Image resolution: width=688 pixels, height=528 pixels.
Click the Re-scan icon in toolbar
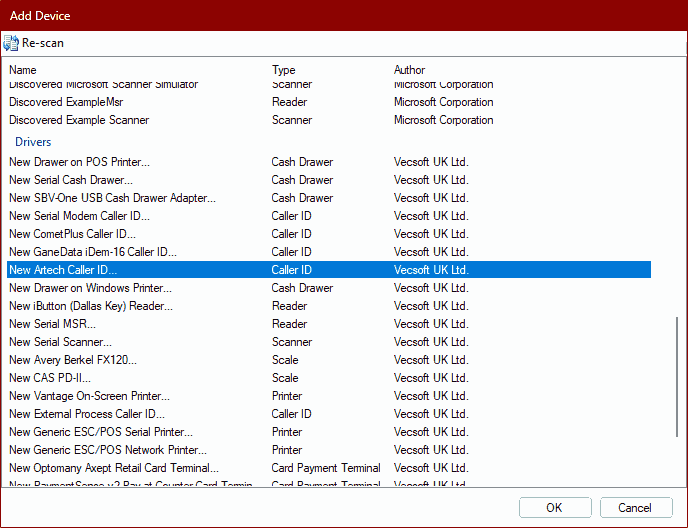11,44
